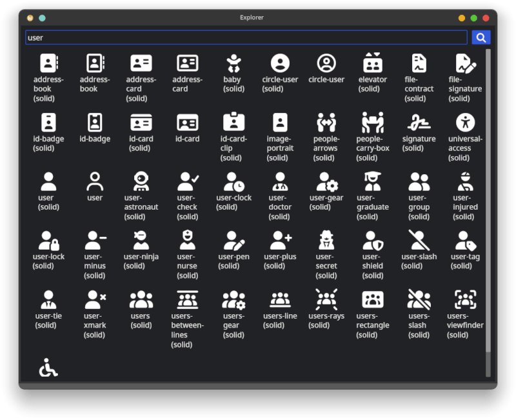Pick the users-rays icon
This screenshot has width=516, height=420.
(x=326, y=300)
